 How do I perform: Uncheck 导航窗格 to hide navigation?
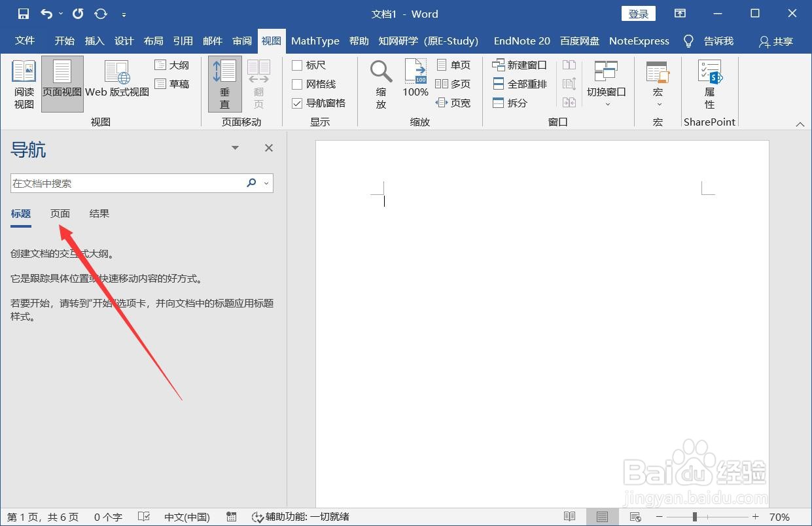point(297,103)
